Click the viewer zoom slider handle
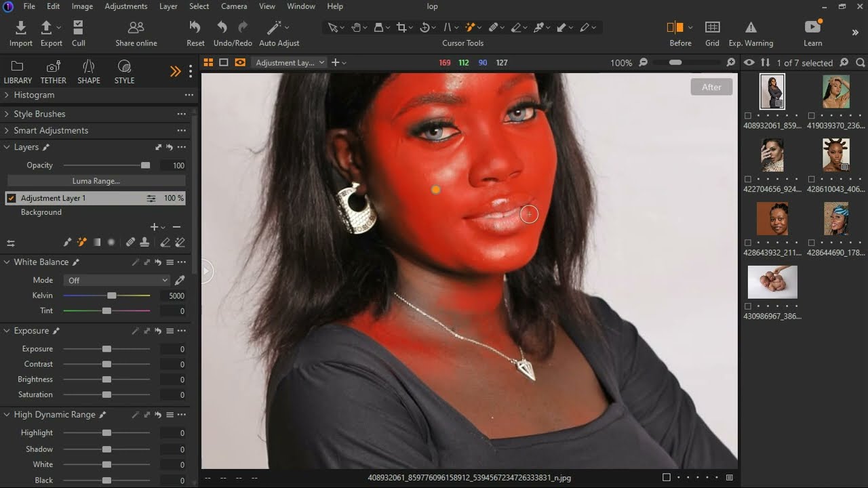The height and width of the screenshot is (488, 868). [675, 62]
